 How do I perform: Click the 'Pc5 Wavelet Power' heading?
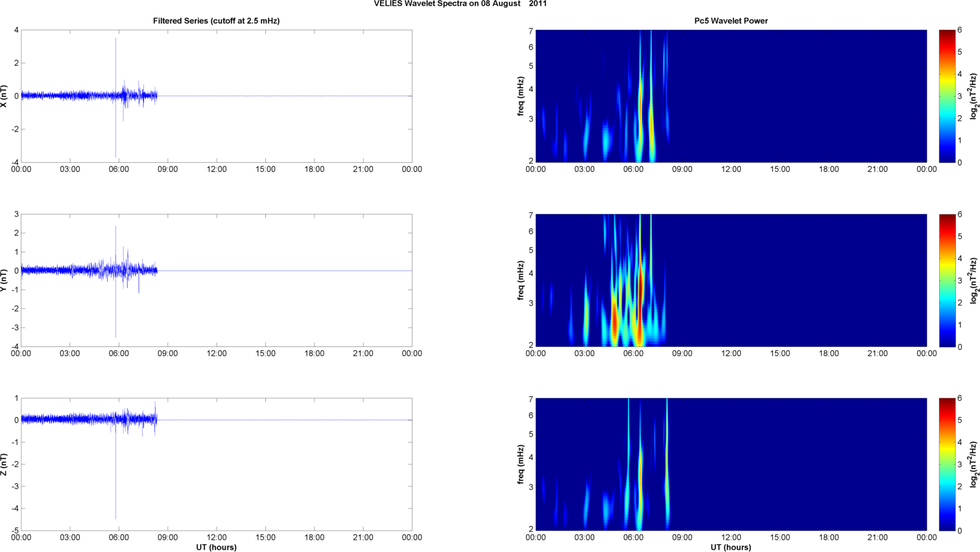click(731, 21)
